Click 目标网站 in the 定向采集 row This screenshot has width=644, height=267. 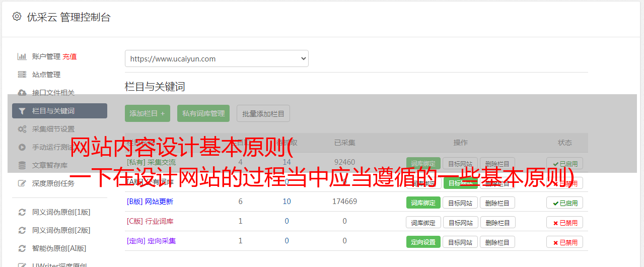tap(460, 242)
